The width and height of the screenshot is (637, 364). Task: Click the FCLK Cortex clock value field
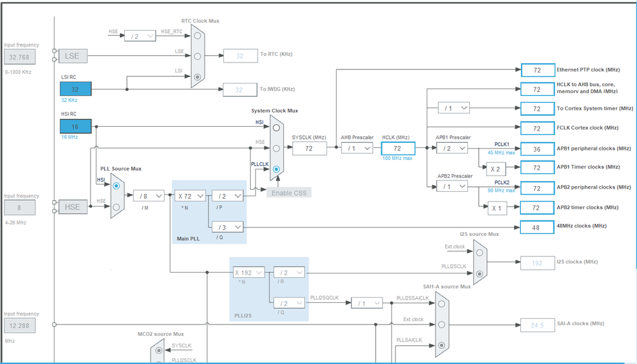pyautogui.click(x=538, y=128)
